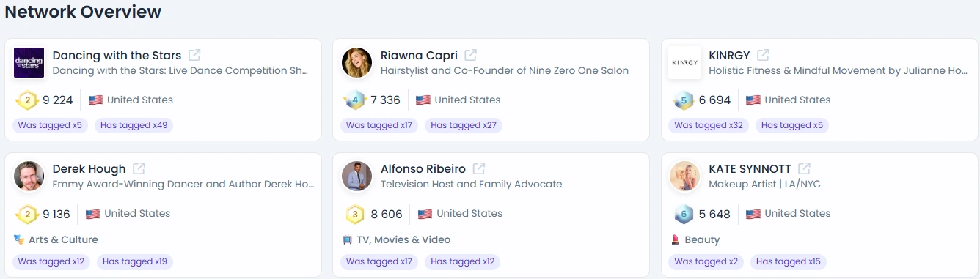The image size is (980, 279).
Task: Click 'Has tagged x15' on KATE SYNNOTT card
Action: point(789,261)
